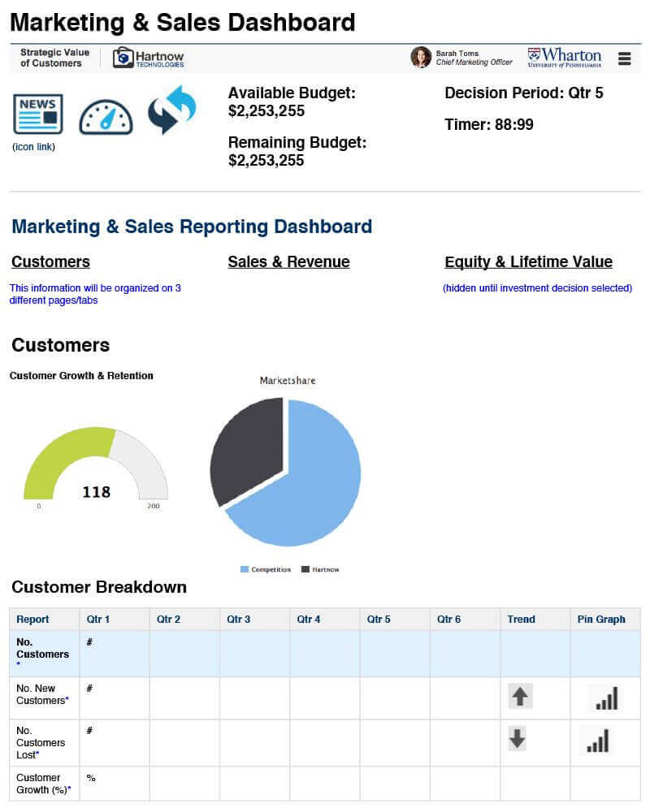Click the Hartnow Technologies logo

click(x=149, y=58)
